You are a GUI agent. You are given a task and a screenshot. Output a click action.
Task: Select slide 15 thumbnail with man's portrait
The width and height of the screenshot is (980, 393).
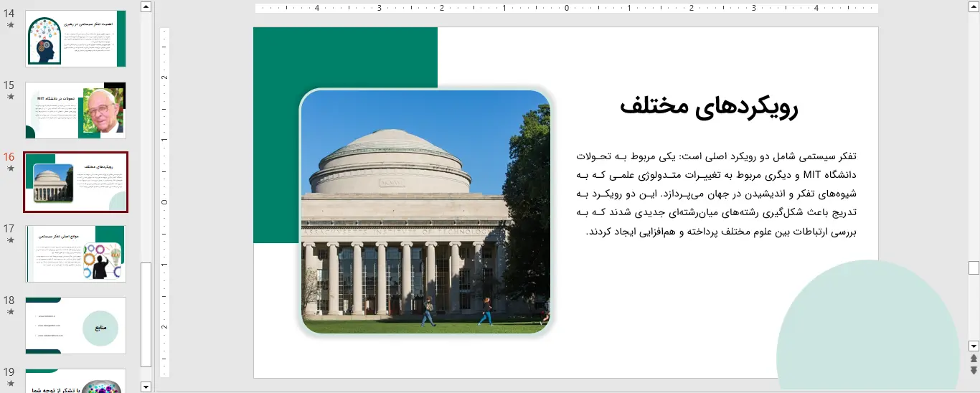(x=75, y=110)
